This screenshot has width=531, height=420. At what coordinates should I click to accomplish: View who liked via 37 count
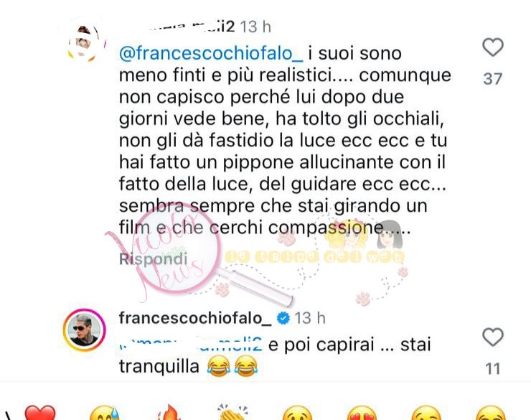click(x=493, y=79)
